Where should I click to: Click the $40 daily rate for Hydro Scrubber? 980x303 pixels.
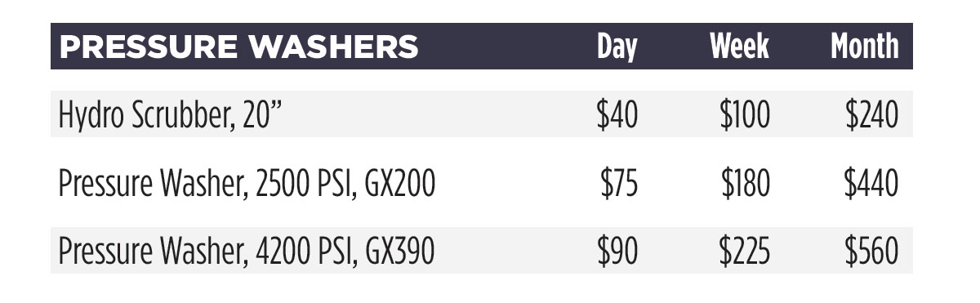(x=617, y=115)
